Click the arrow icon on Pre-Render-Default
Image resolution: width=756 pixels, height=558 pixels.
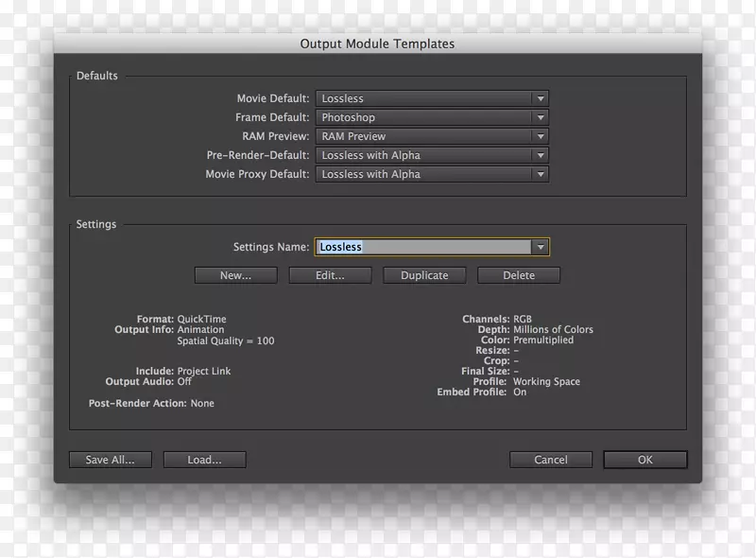[x=540, y=155]
